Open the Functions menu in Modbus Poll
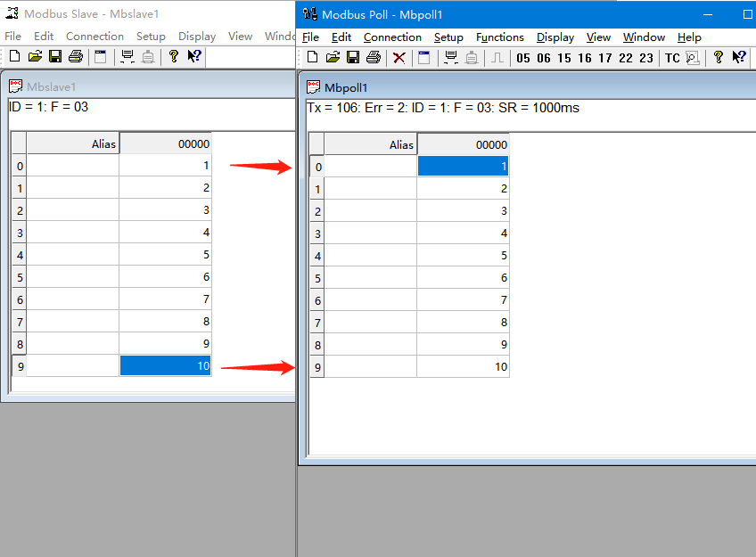 pyautogui.click(x=499, y=37)
